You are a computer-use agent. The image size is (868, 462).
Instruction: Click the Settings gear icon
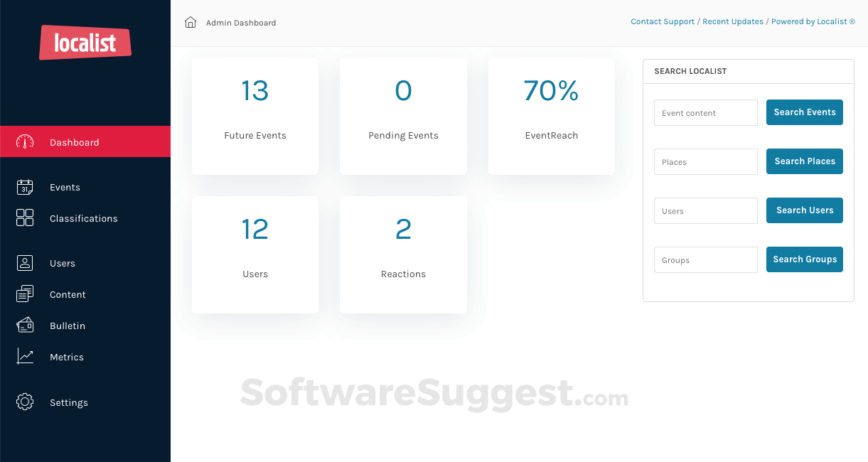(x=24, y=402)
